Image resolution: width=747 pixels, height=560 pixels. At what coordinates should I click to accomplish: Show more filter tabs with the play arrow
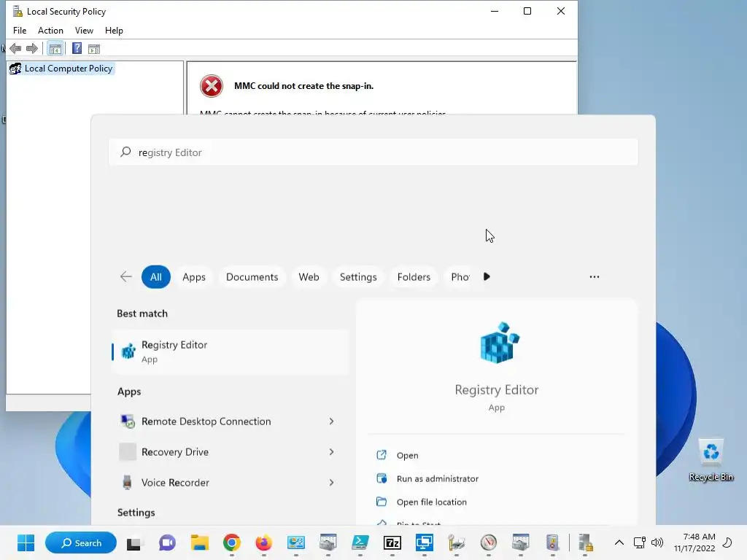[x=487, y=276]
